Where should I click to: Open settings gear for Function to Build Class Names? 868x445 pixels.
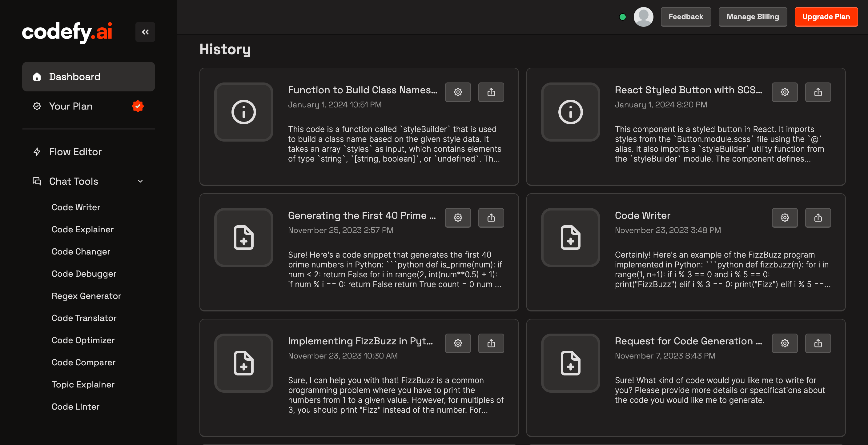[458, 92]
